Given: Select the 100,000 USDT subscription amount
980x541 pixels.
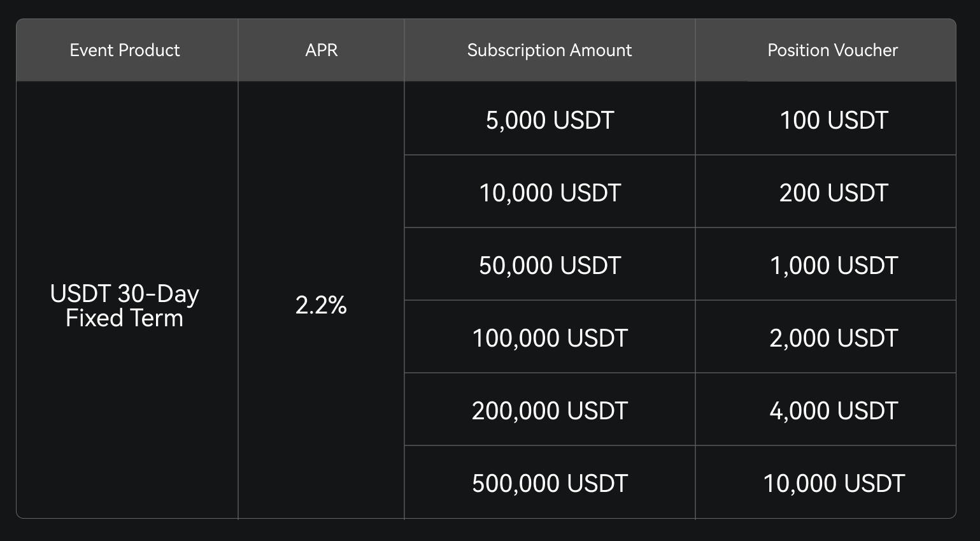Looking at the screenshot, I should [550, 338].
